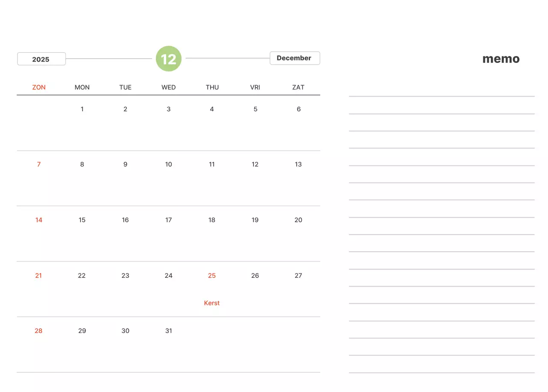Screen dimensions: 548x392
Task: Select the 2025 year box
Action: coord(41,59)
